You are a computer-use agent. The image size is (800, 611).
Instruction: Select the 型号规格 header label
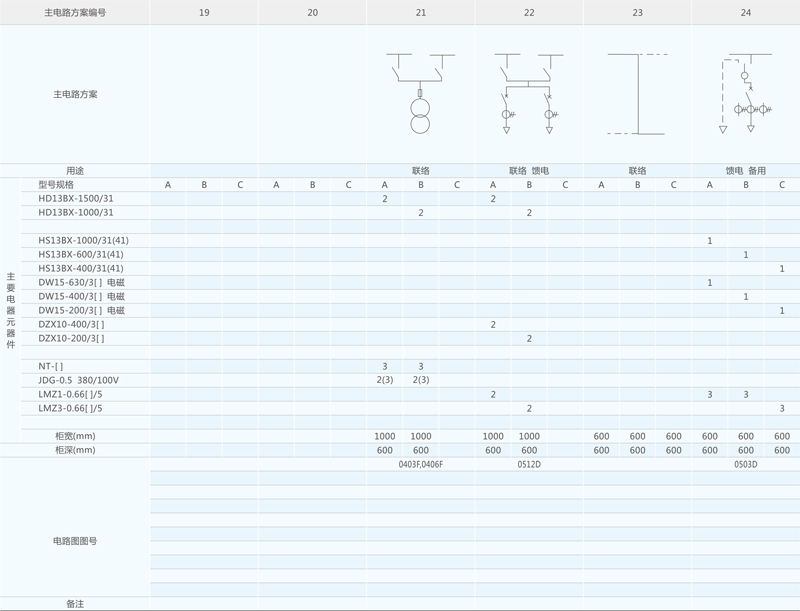pyautogui.click(x=56, y=185)
